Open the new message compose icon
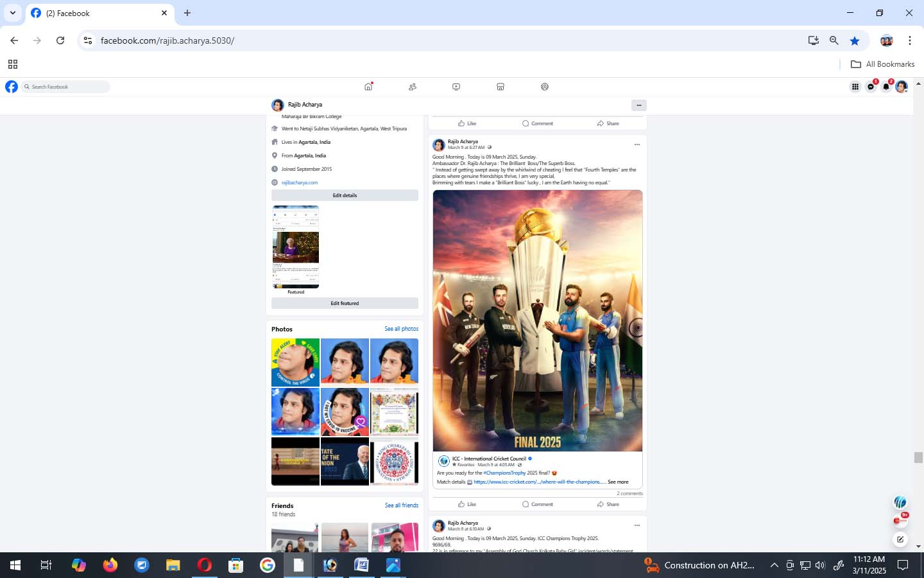924x578 pixels. [900, 539]
